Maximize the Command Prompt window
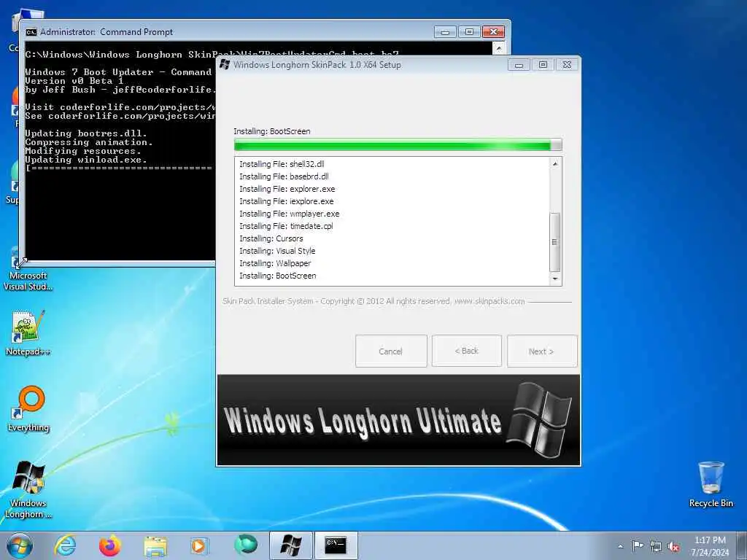Viewport: 747px width, 560px height. pos(469,32)
